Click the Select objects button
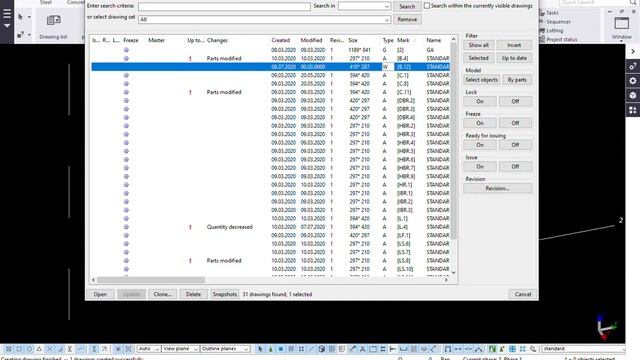This screenshot has height=360, width=640. 482,80
